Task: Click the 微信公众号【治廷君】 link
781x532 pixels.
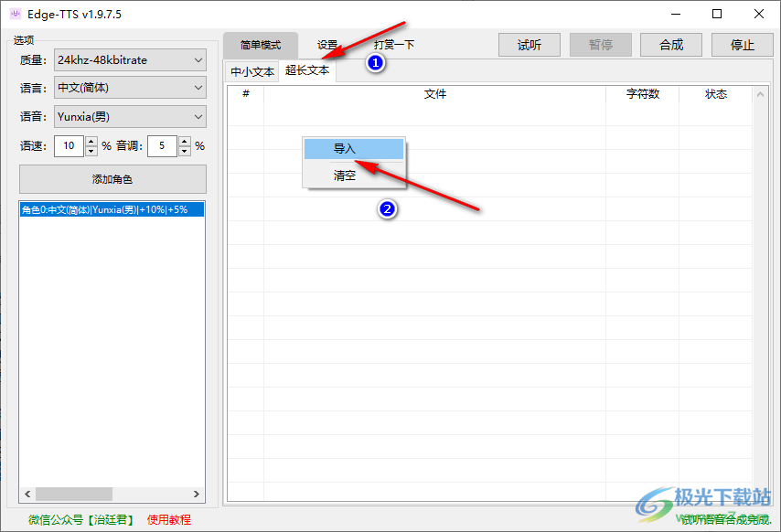Action: tap(81, 520)
